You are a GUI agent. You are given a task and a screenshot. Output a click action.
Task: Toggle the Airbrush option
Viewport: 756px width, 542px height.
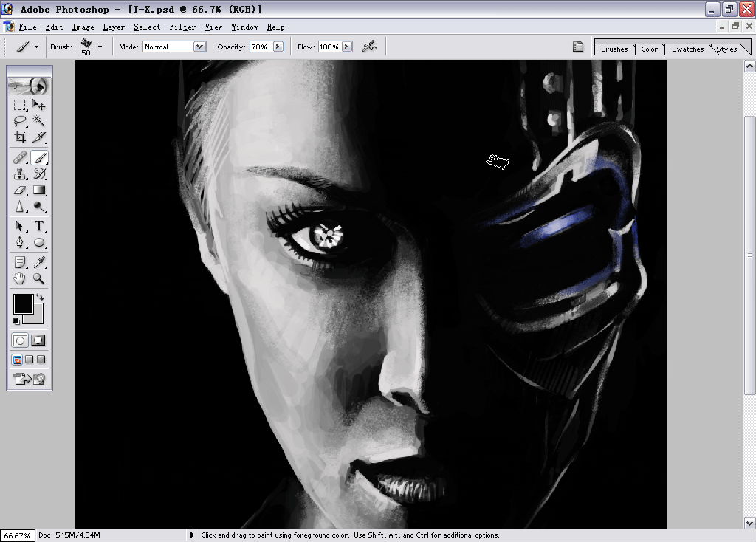point(369,47)
